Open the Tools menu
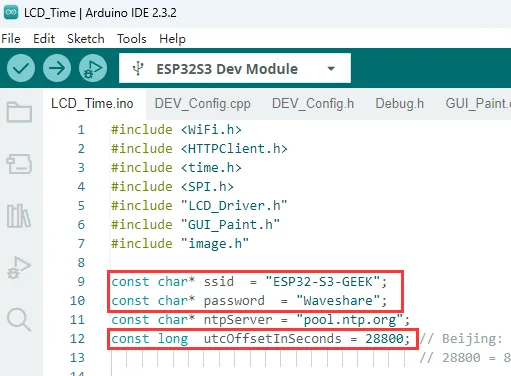Image resolution: width=511 pixels, height=376 pixels. (132, 39)
